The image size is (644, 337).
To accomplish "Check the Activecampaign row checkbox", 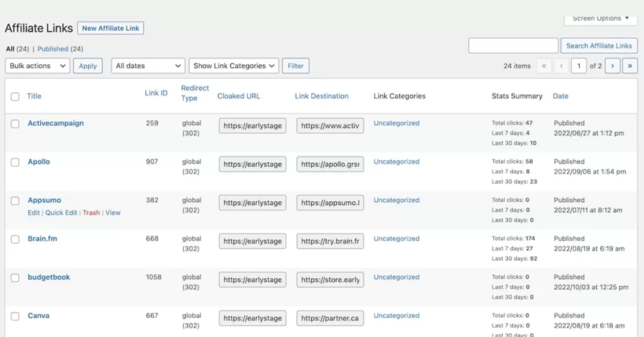I will tap(15, 123).
